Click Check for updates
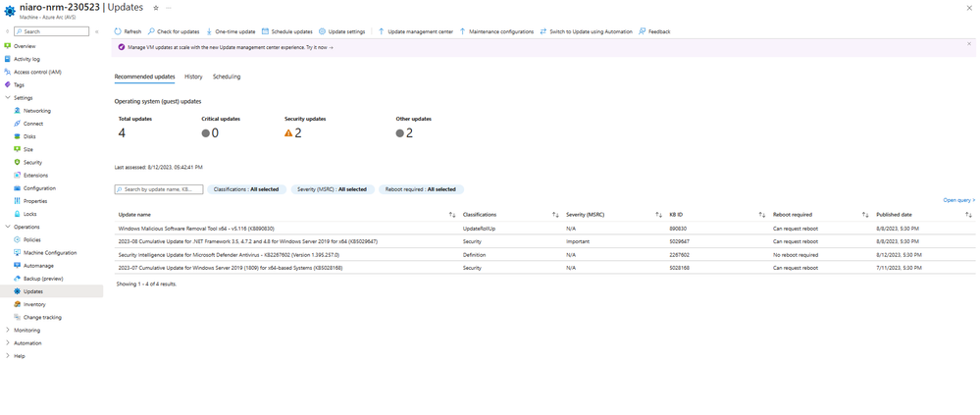Screen dimensions: 980x415 click(174, 31)
